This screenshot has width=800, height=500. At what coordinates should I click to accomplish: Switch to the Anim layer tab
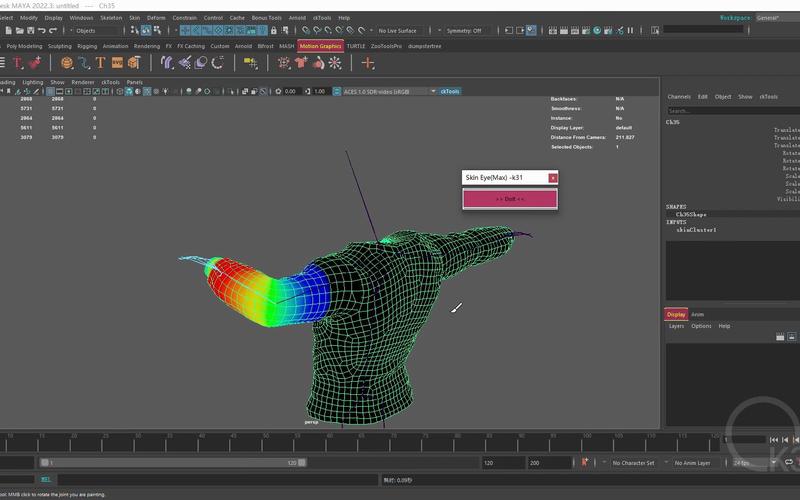698,314
